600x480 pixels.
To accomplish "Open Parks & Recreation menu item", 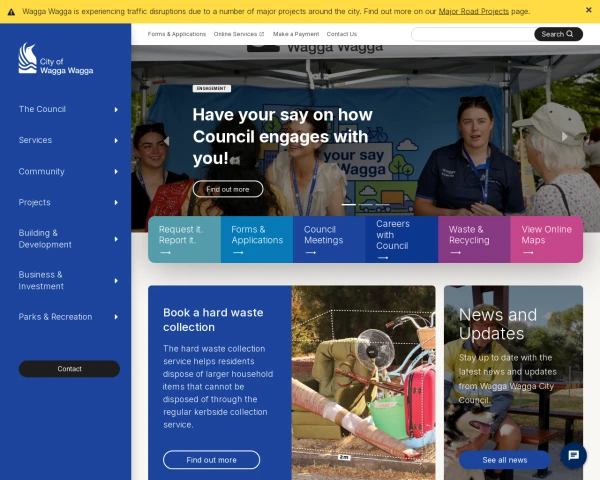I will pyautogui.click(x=55, y=317).
